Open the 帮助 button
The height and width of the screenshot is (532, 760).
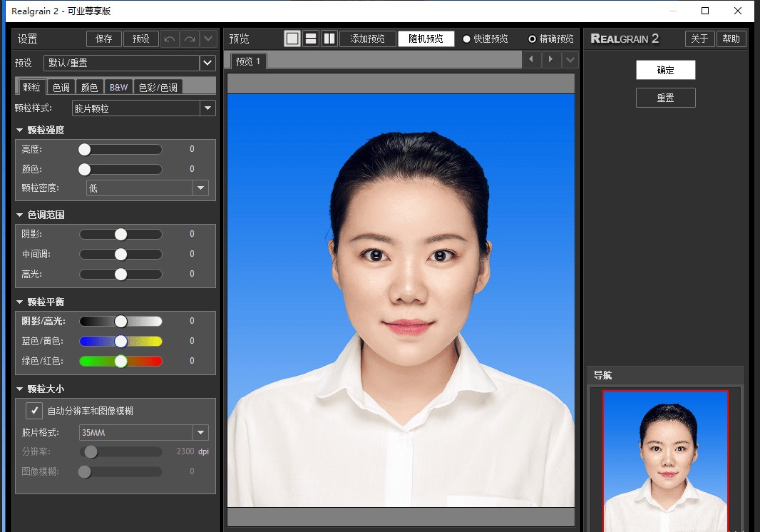[x=731, y=39]
